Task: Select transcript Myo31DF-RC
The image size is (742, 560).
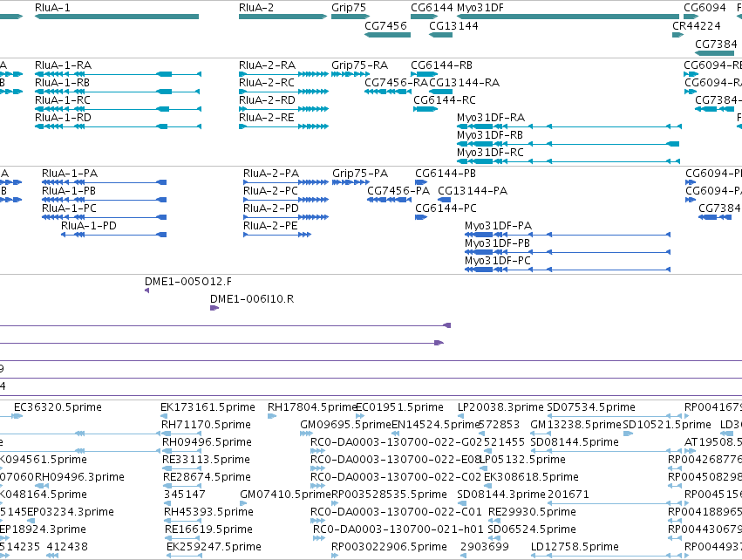Action: [490, 153]
